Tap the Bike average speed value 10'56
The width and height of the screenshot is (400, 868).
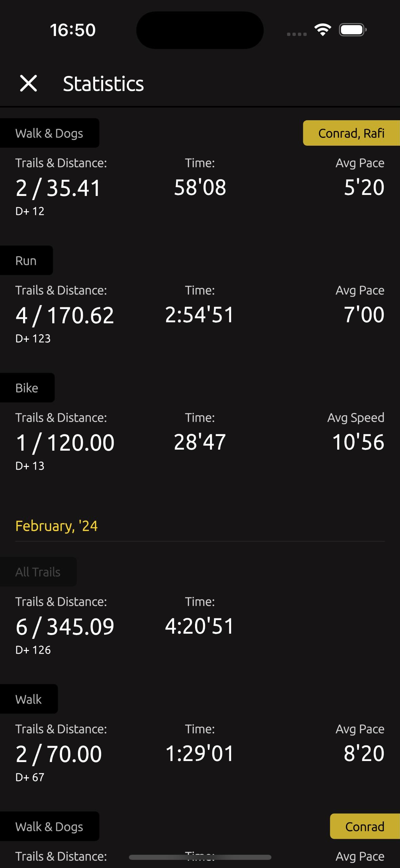coord(358,442)
